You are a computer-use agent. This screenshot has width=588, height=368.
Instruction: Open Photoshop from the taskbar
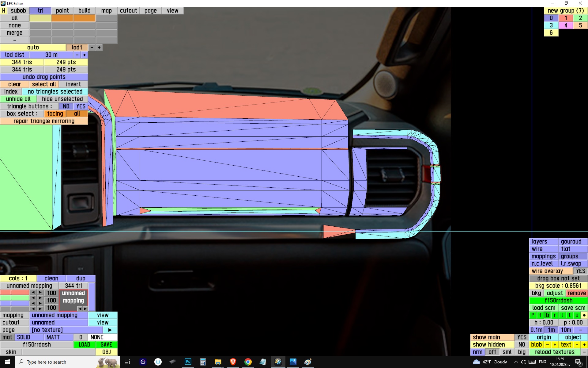pyautogui.click(x=188, y=362)
